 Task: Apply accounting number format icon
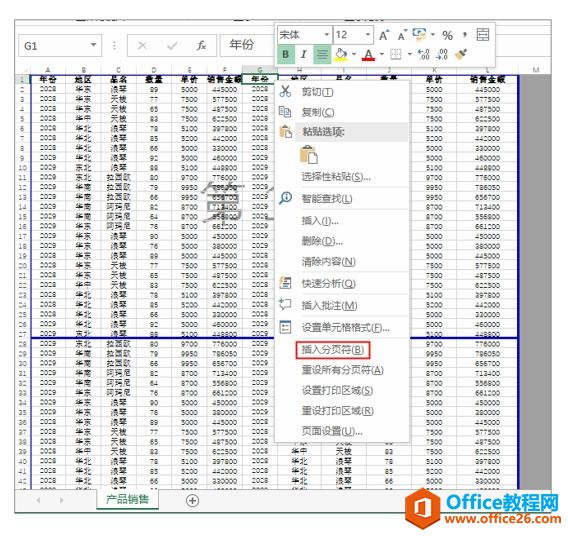click(x=420, y=35)
